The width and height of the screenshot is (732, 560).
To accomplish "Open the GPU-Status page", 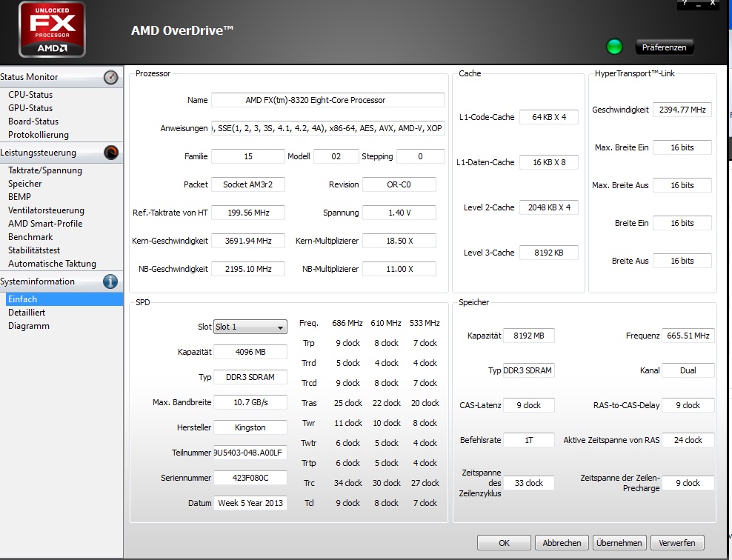I will pos(30,108).
